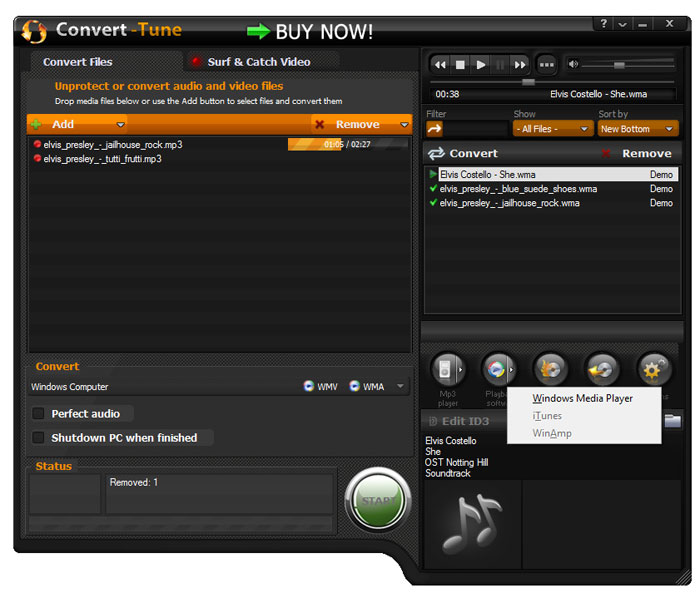Click Convert in the right panel header
700x598 pixels.
(473, 154)
